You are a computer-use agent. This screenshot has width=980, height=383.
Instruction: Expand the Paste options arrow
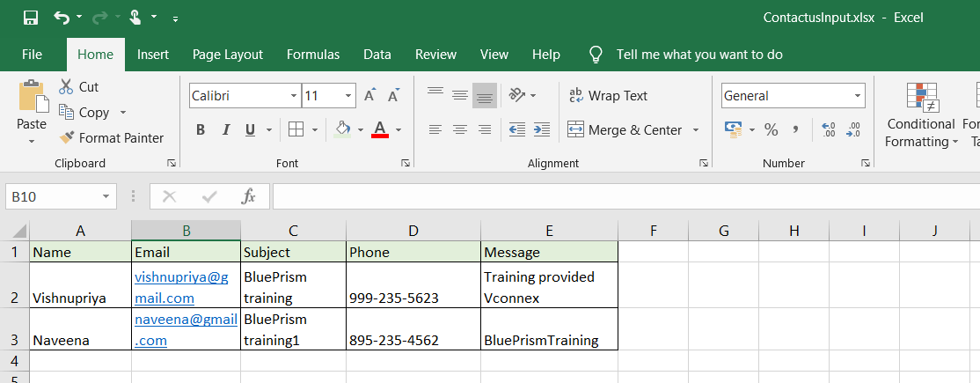tap(32, 142)
